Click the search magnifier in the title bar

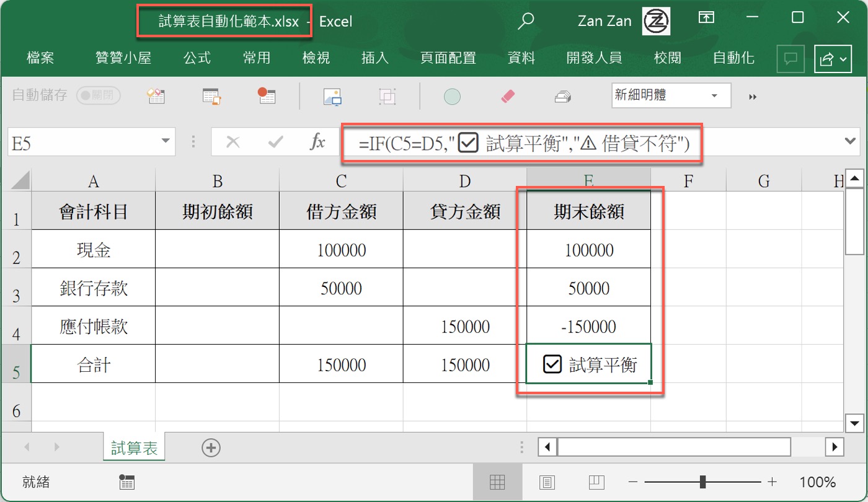tap(526, 21)
